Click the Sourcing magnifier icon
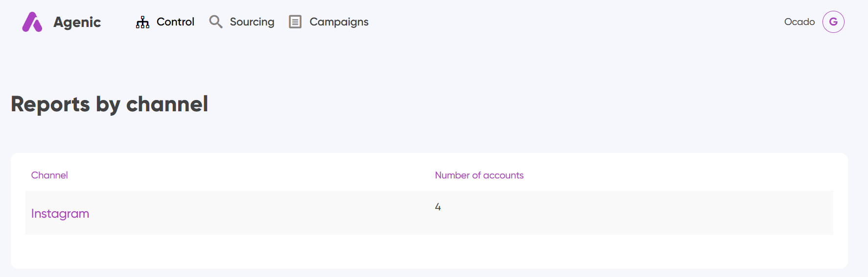The width and height of the screenshot is (868, 277). (215, 22)
